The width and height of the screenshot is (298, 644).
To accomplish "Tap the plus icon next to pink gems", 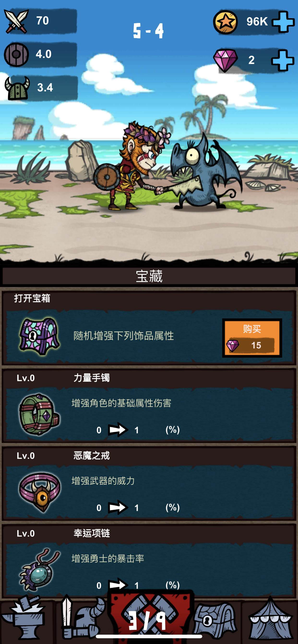I will 282,60.
